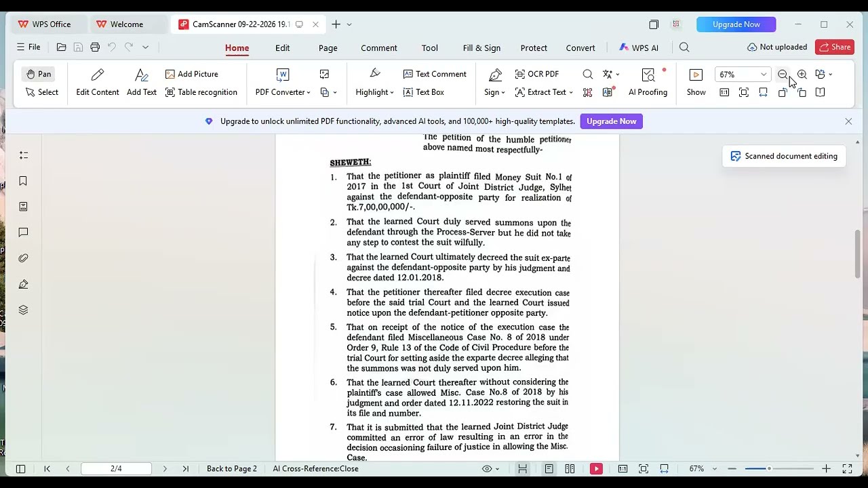Expand the Extract Text dropdown
Viewport: 868px width, 488px height.
[571, 93]
